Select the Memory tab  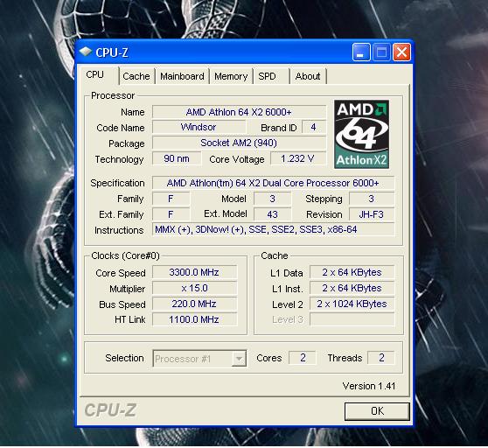pyautogui.click(x=231, y=76)
